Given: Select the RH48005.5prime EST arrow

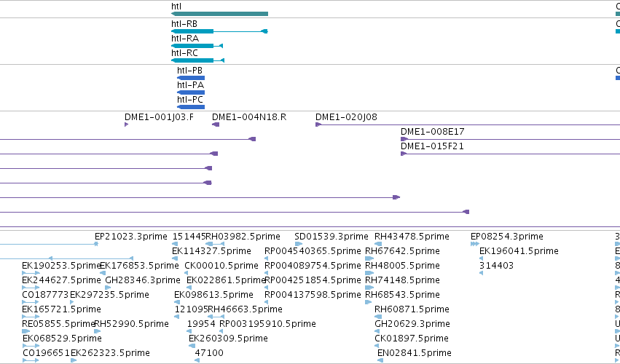Looking at the screenshot, I should point(369,273).
